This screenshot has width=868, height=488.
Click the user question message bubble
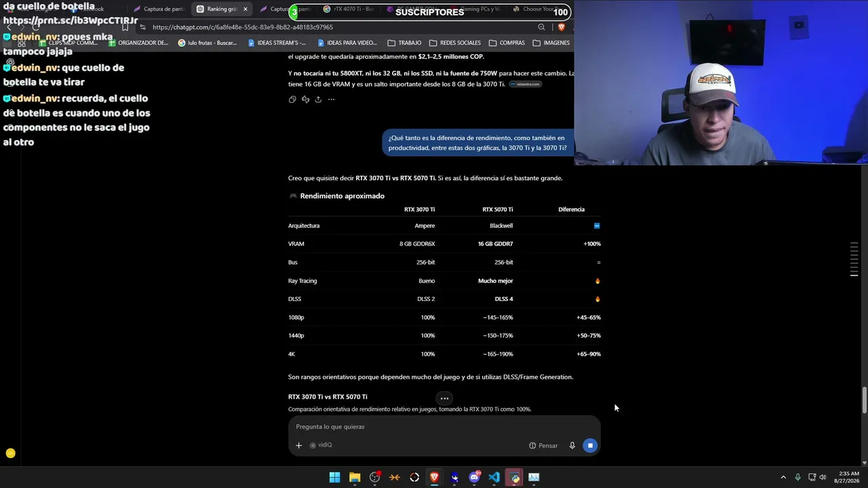[x=477, y=143]
